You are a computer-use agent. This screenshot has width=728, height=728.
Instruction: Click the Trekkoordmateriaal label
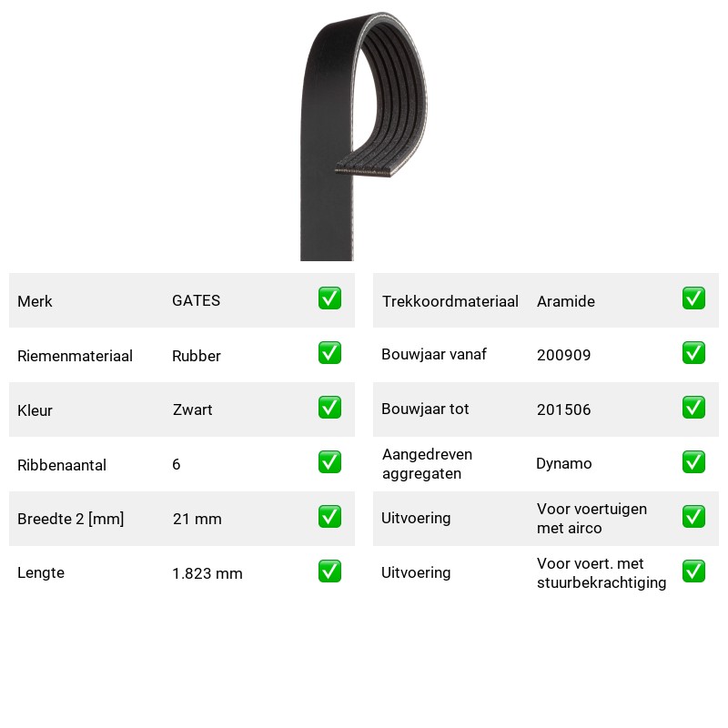[450, 301]
